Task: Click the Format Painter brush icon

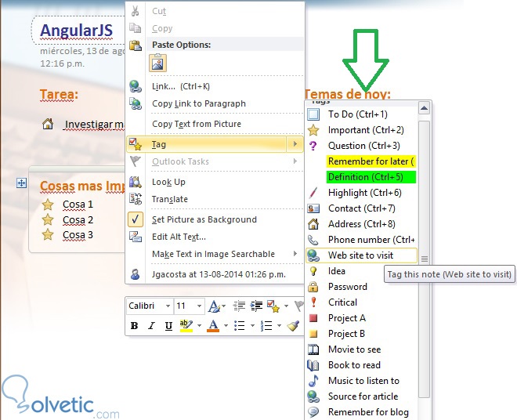Action: point(293,326)
